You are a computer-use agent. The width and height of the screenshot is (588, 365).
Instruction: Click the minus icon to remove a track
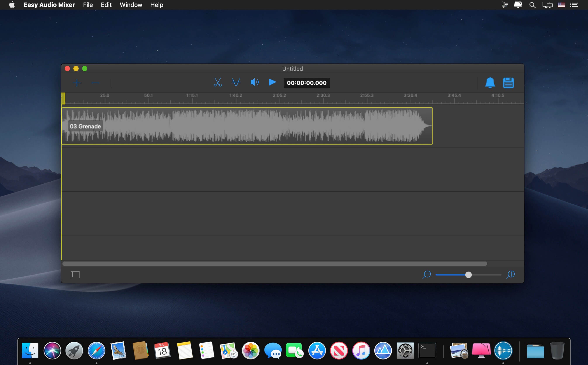point(95,83)
